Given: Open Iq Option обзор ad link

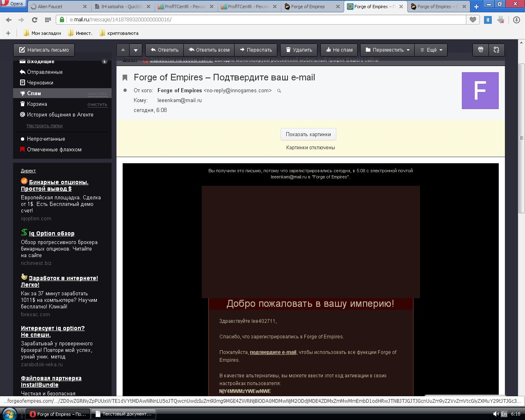Looking at the screenshot, I should click(52, 233).
